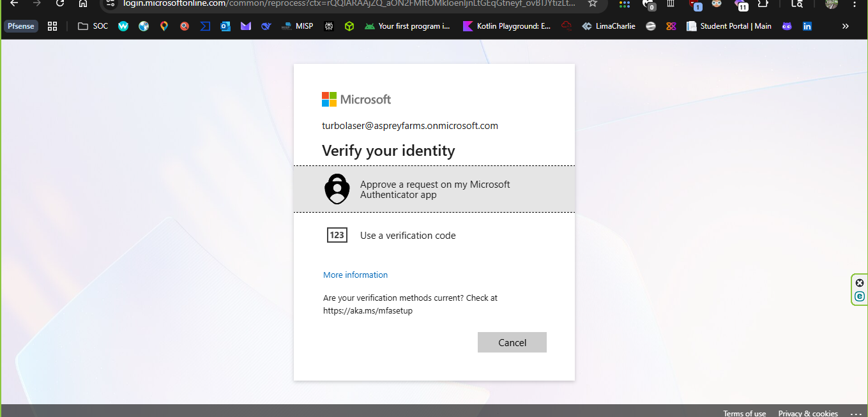Open the footer ellipsis menu

pos(856,413)
